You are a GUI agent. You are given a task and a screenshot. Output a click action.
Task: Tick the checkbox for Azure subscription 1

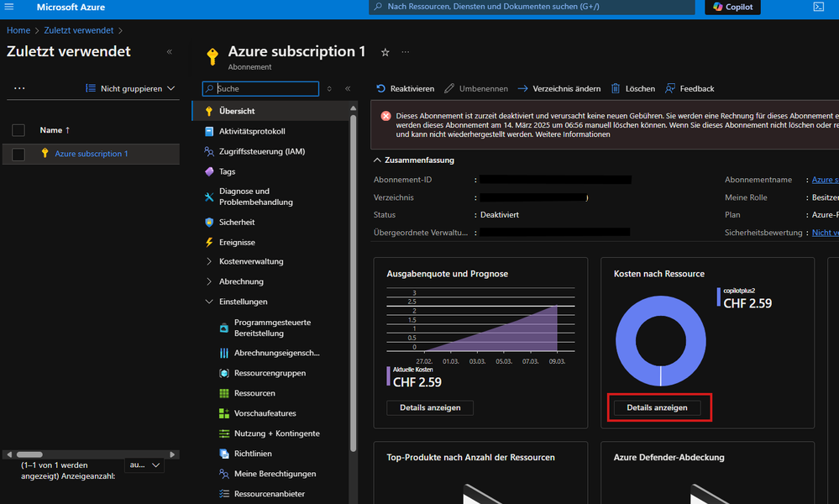pyautogui.click(x=18, y=154)
